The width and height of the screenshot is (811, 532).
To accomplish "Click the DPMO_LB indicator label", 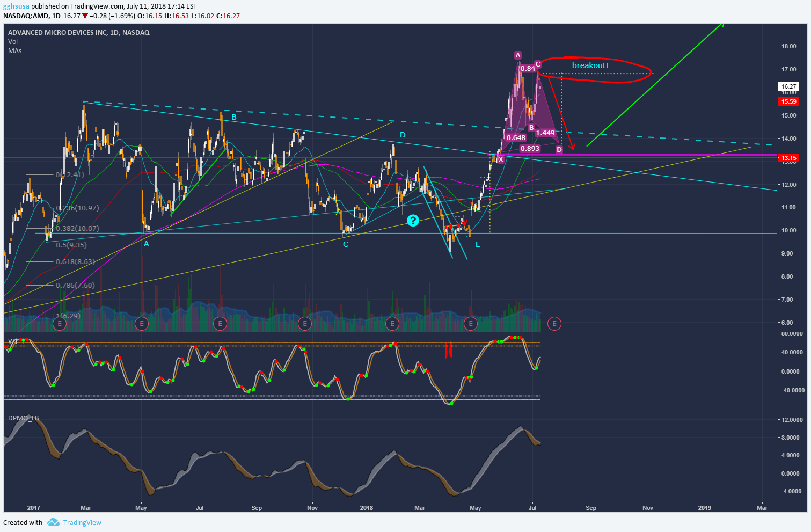I will click(24, 418).
